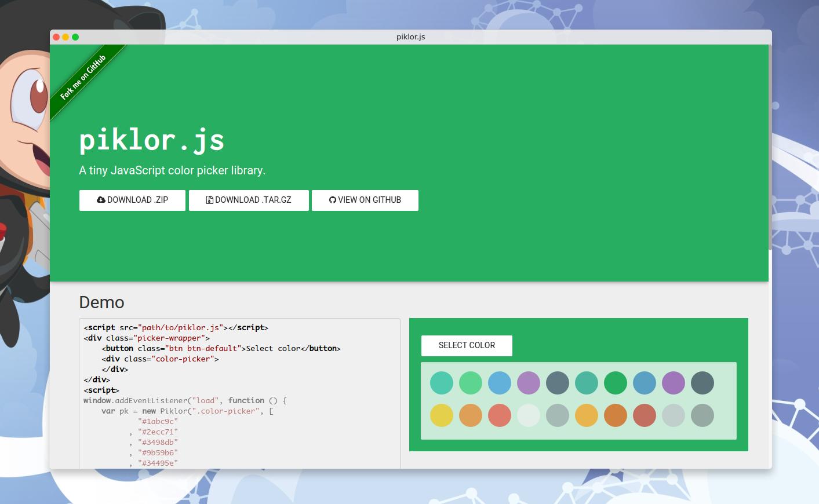Image resolution: width=819 pixels, height=504 pixels.
Task: Click the Download .ZIP button
Action: (x=132, y=200)
